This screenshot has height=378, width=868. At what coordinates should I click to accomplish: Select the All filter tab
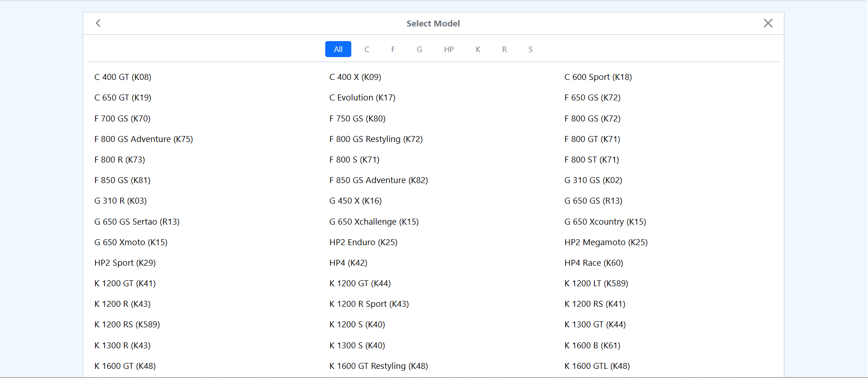(338, 49)
